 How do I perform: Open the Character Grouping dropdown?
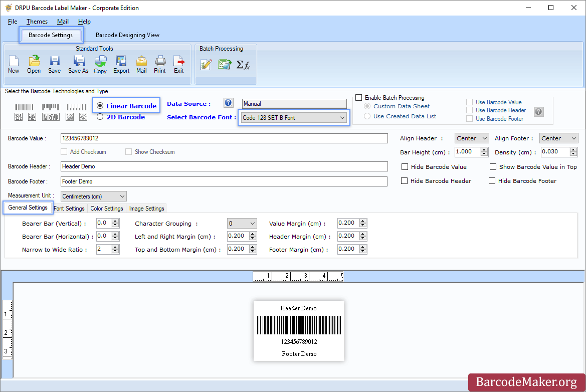[242, 224]
